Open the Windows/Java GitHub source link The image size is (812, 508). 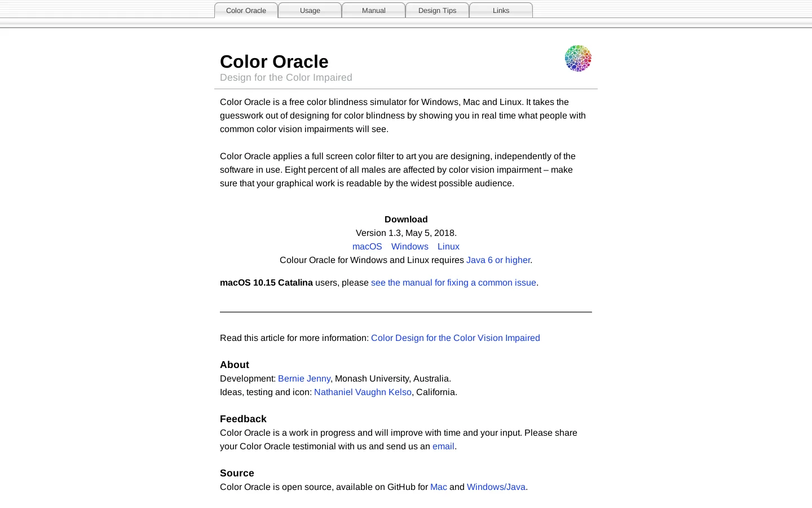[496, 487]
